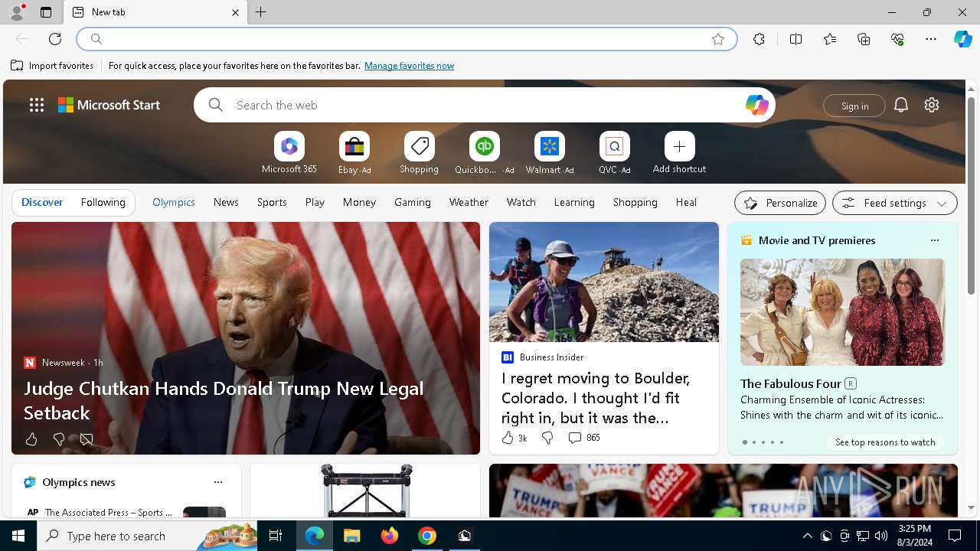
Task: Launch Firefox from taskbar
Action: click(x=390, y=536)
